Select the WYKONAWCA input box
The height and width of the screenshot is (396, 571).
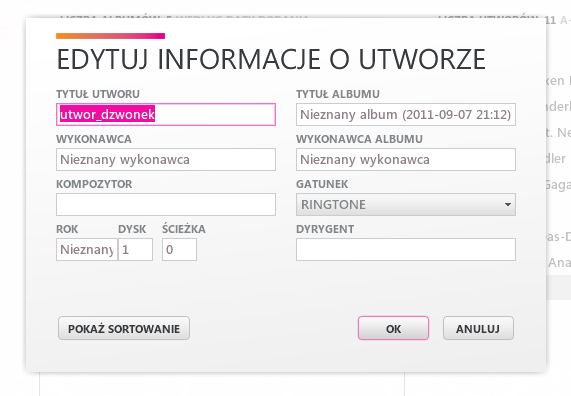click(x=166, y=160)
